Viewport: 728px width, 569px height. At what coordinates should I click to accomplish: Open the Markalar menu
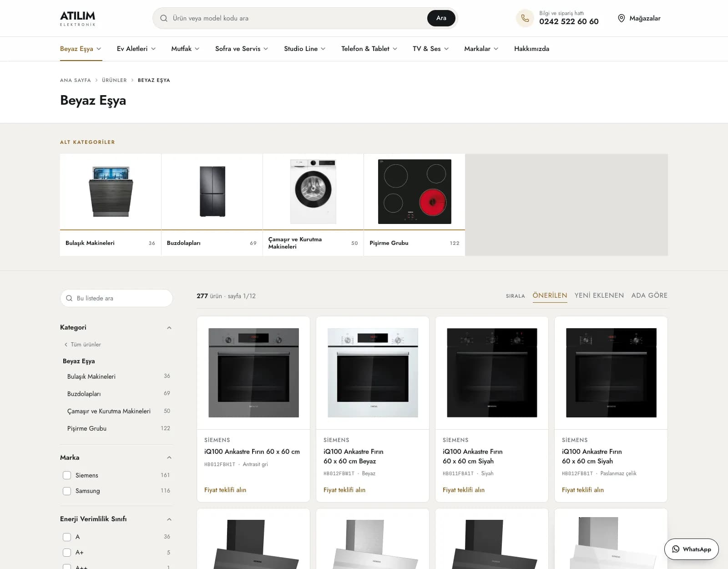[481, 49]
